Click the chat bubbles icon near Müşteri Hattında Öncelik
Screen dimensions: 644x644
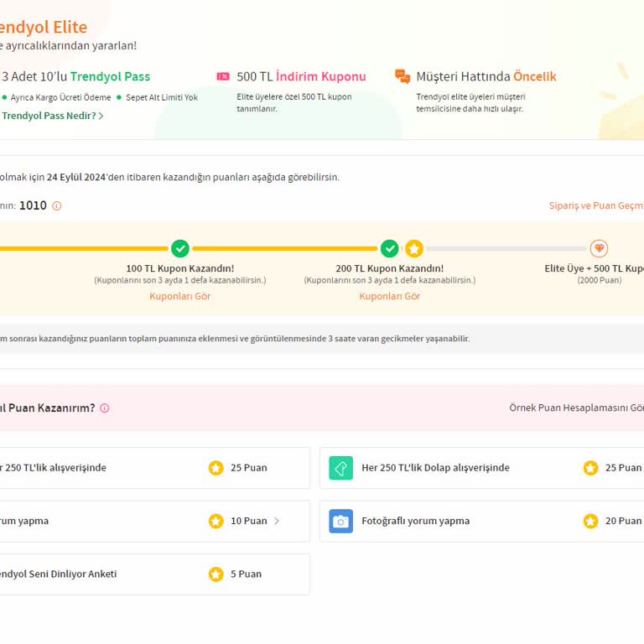402,76
